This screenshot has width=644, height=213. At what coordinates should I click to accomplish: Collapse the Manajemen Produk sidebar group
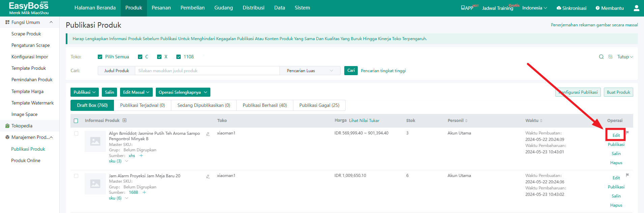click(x=51, y=137)
